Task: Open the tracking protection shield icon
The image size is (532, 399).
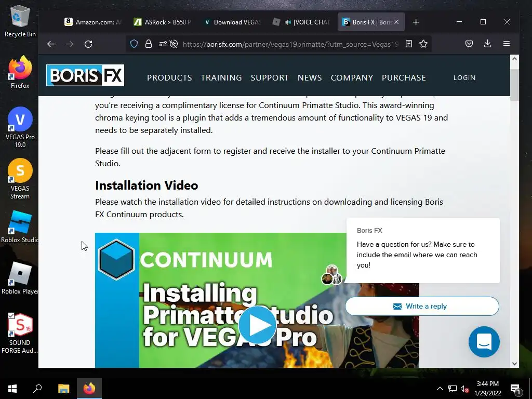Action: click(x=134, y=44)
